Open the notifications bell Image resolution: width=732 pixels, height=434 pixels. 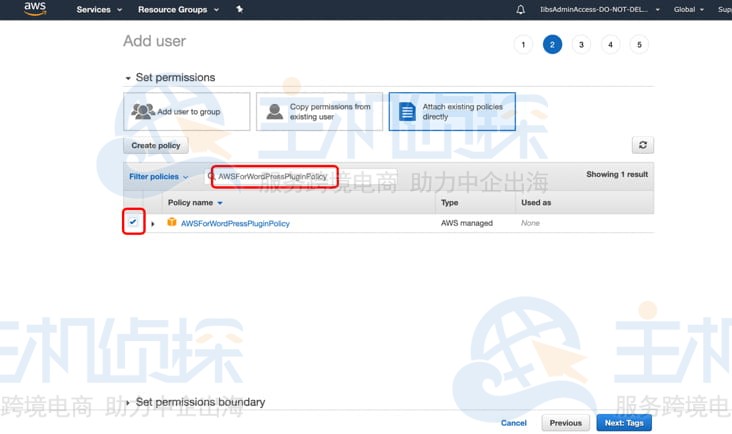tap(521, 9)
